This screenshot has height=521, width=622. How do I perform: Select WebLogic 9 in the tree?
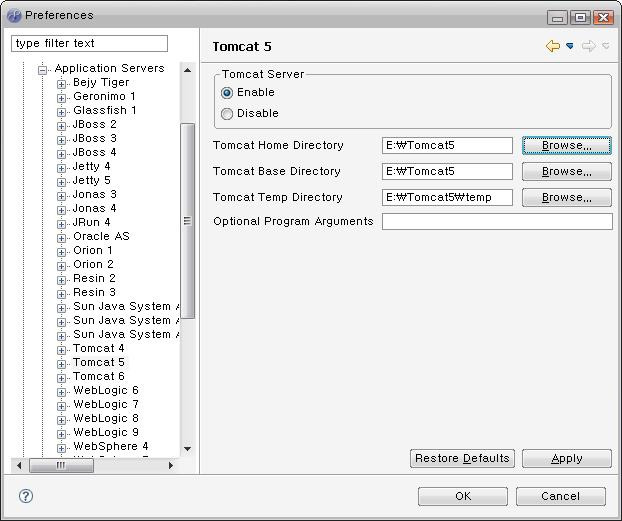tap(106, 432)
